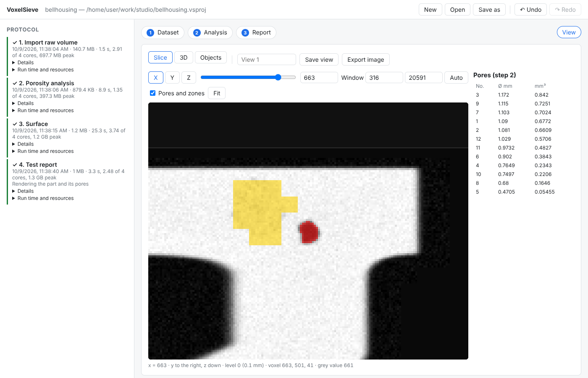Select the Z axis slice direction
The width and height of the screenshot is (588, 378).
pyautogui.click(x=189, y=78)
